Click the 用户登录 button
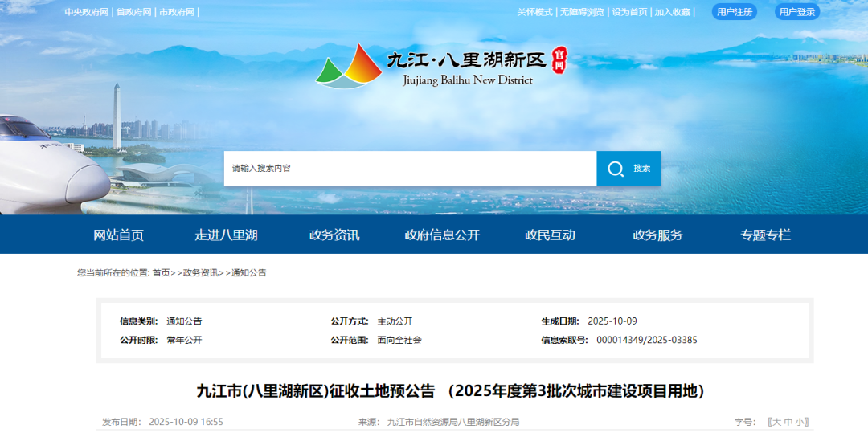Screen dimensions: 868x437 tap(797, 12)
